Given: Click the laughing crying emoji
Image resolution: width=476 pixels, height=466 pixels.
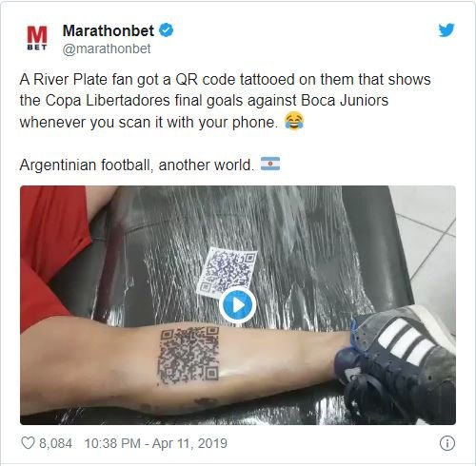Looking at the screenshot, I should point(294,121).
